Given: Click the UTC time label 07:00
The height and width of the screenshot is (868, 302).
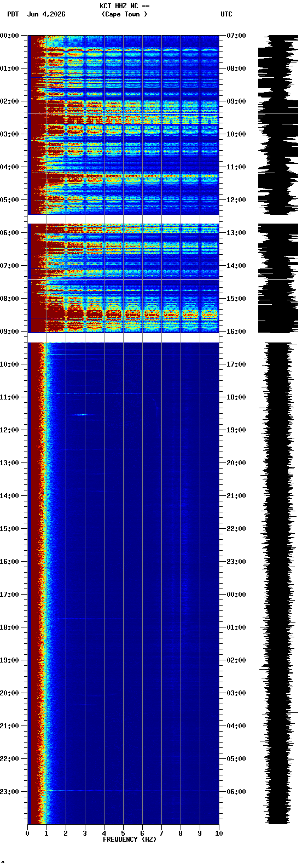Looking at the screenshot, I should click(236, 36).
